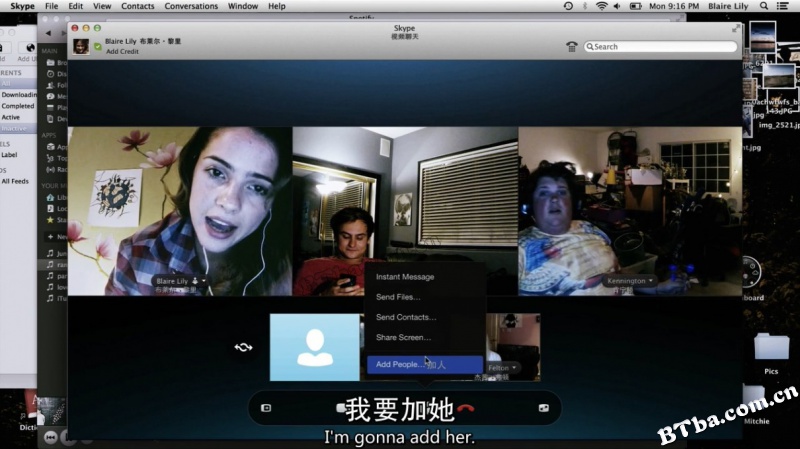Click Spotify's back navigation arrow
Screen dimensions: 800x449
click(x=48, y=33)
